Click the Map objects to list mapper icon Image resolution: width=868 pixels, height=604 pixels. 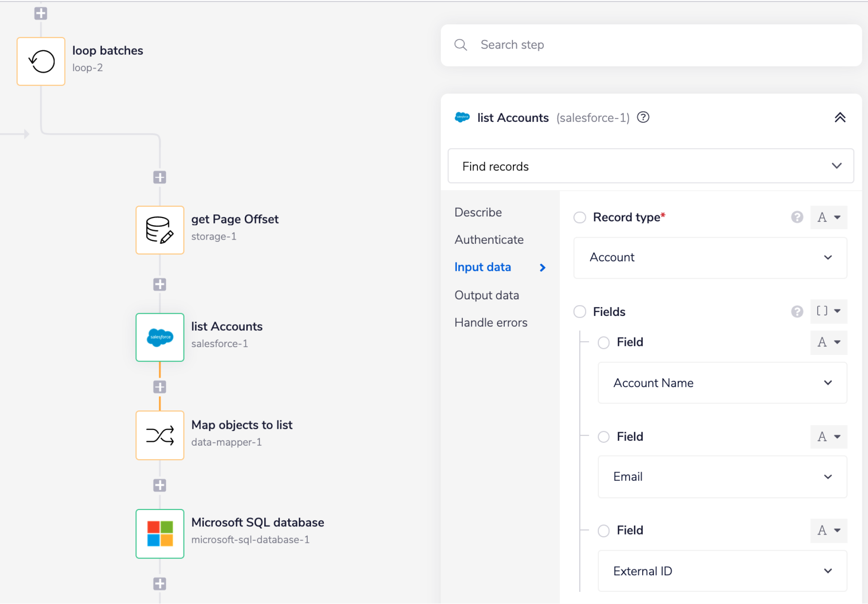[x=160, y=435]
